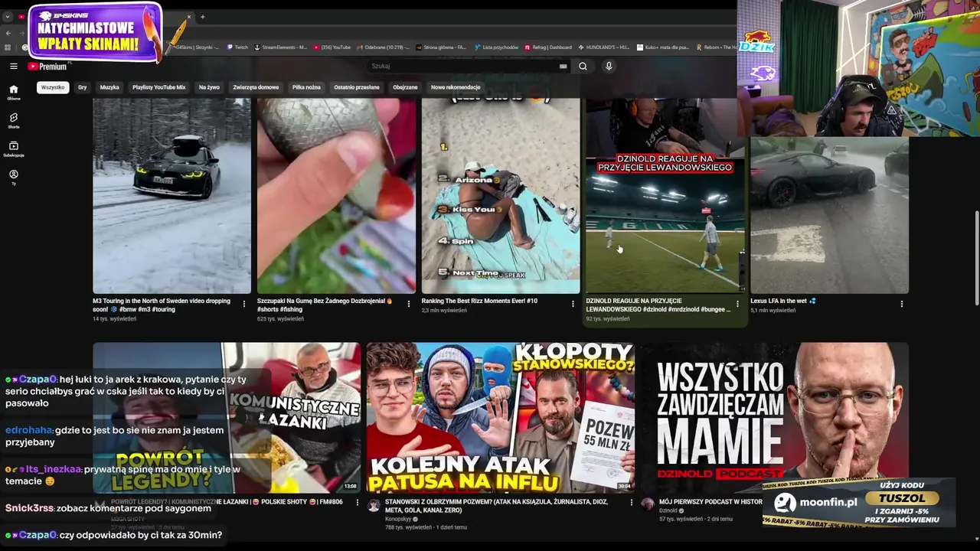The height and width of the screenshot is (551, 980).
Task: Open title 'M3 Touring in the North of Sweden'
Action: coord(162,305)
